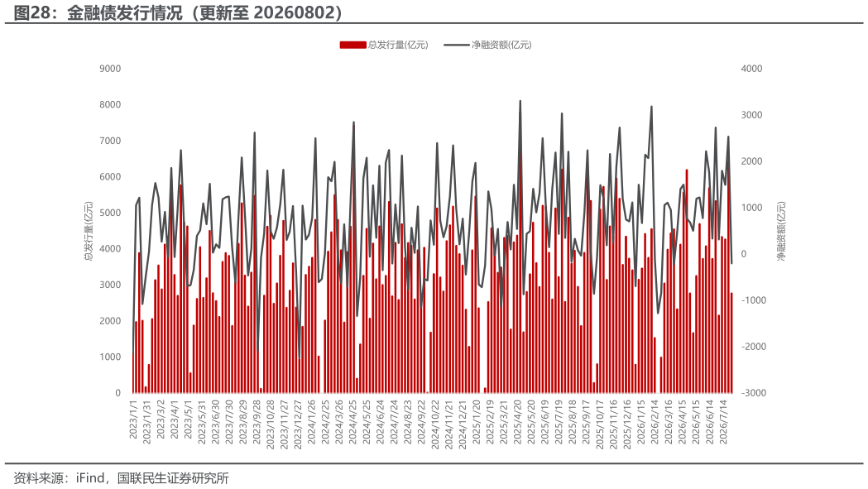Select the 2024/7/24 date label
The height and width of the screenshot is (489, 868).
(x=394, y=422)
